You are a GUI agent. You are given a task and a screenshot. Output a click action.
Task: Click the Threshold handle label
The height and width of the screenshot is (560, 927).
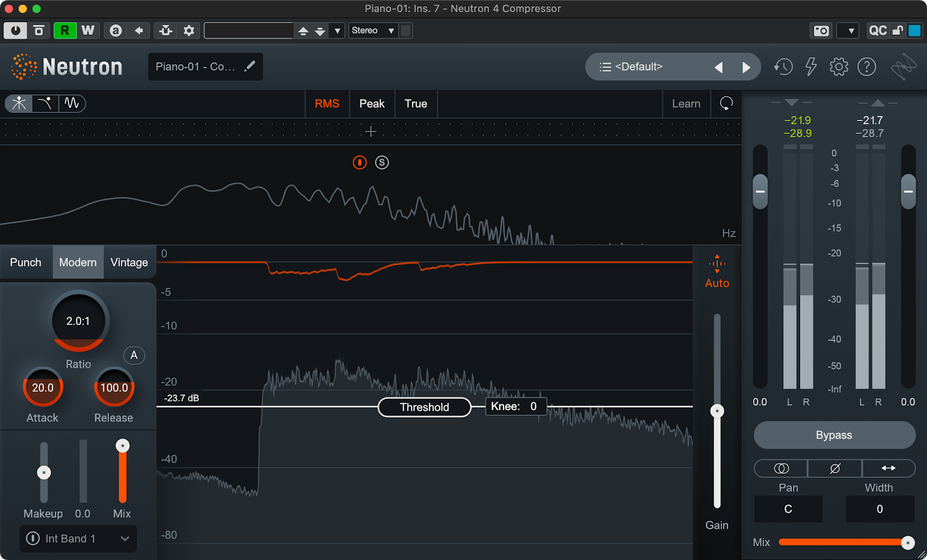click(x=424, y=407)
